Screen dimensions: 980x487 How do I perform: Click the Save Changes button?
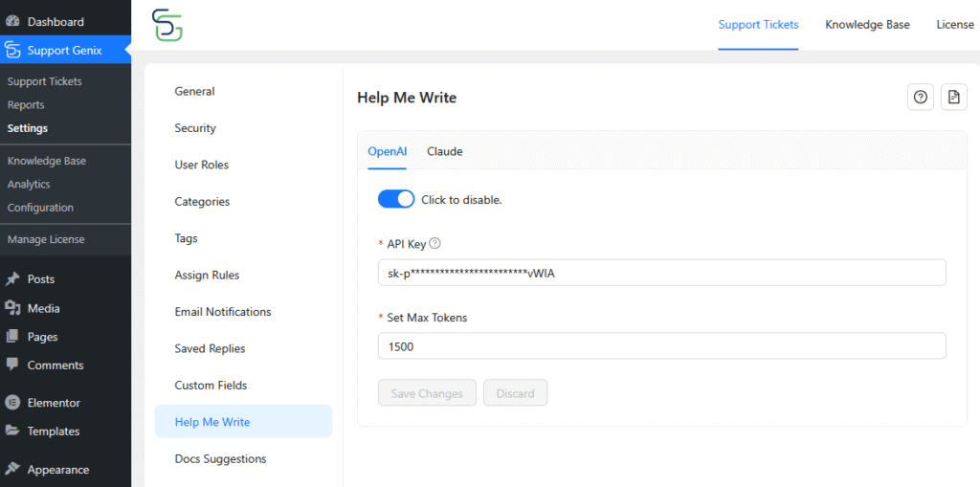pyautogui.click(x=427, y=393)
